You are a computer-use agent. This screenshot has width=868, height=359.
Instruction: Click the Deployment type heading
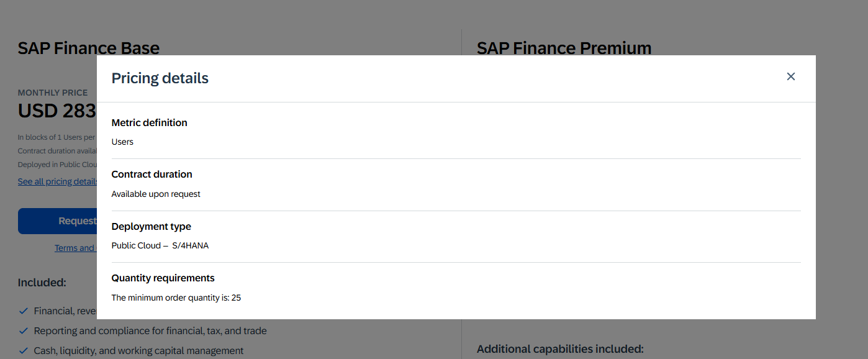click(151, 227)
